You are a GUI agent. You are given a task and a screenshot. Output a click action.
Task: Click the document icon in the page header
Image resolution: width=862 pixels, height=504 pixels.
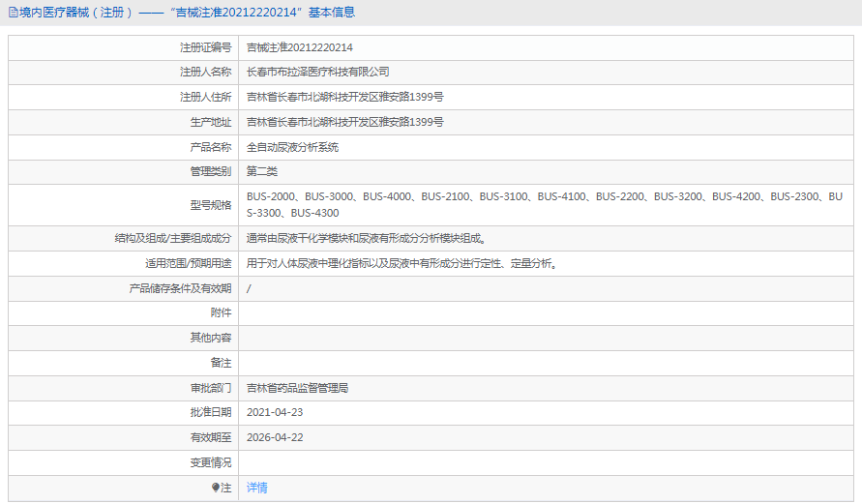[x=14, y=13]
